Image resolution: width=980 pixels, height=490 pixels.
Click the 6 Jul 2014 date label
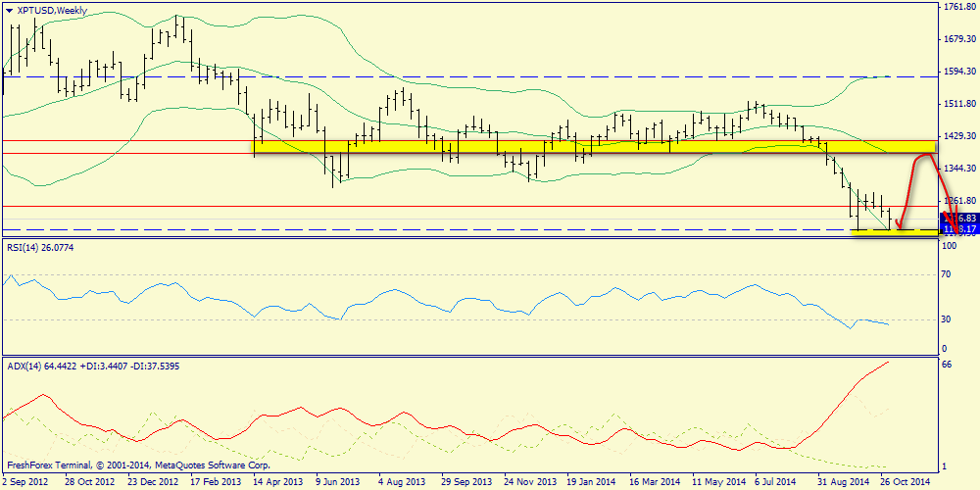point(775,482)
